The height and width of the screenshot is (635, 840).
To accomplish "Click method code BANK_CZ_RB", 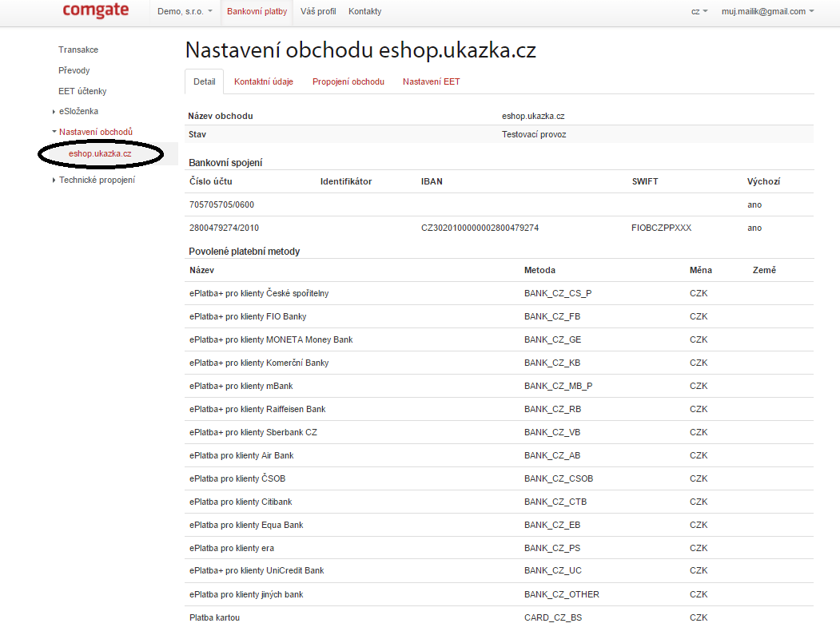I will (552, 409).
